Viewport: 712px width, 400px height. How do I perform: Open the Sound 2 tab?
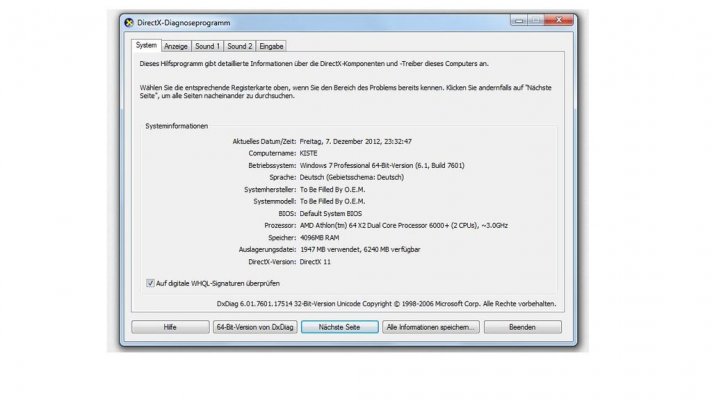click(x=240, y=46)
